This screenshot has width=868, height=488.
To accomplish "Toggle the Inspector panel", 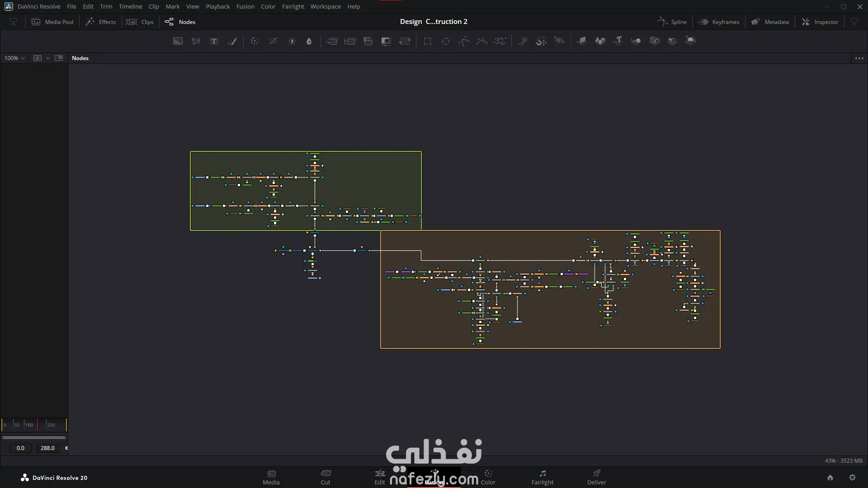I will [x=820, y=22].
